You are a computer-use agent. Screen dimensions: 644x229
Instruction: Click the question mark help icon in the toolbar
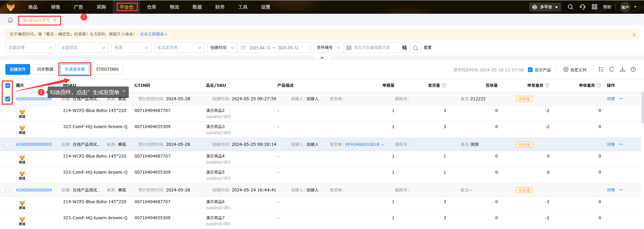tap(633, 69)
